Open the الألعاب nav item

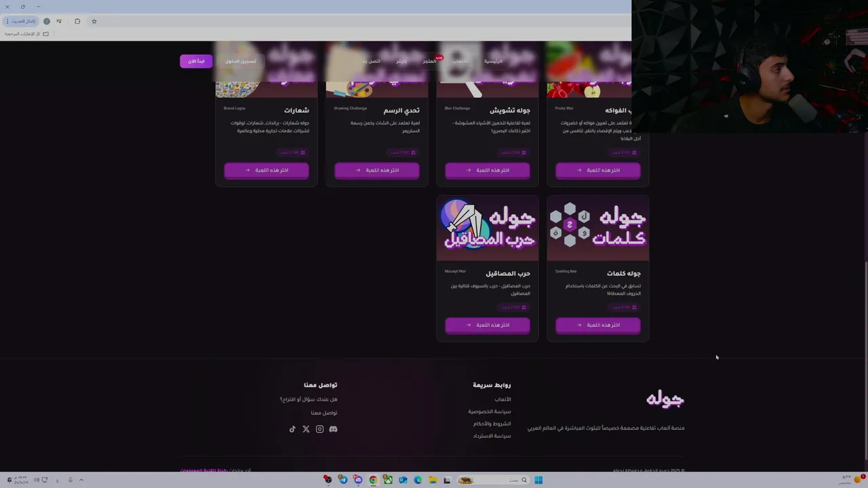pyautogui.click(x=461, y=61)
